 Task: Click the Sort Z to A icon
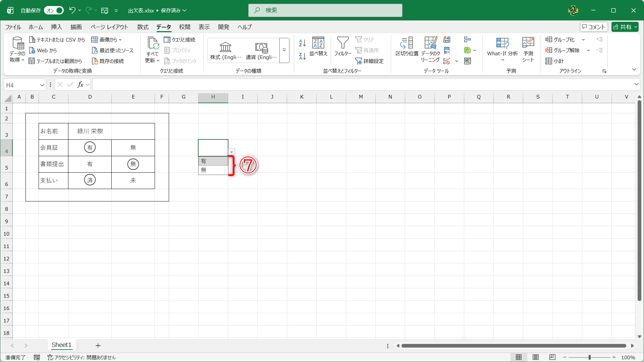[x=302, y=56]
